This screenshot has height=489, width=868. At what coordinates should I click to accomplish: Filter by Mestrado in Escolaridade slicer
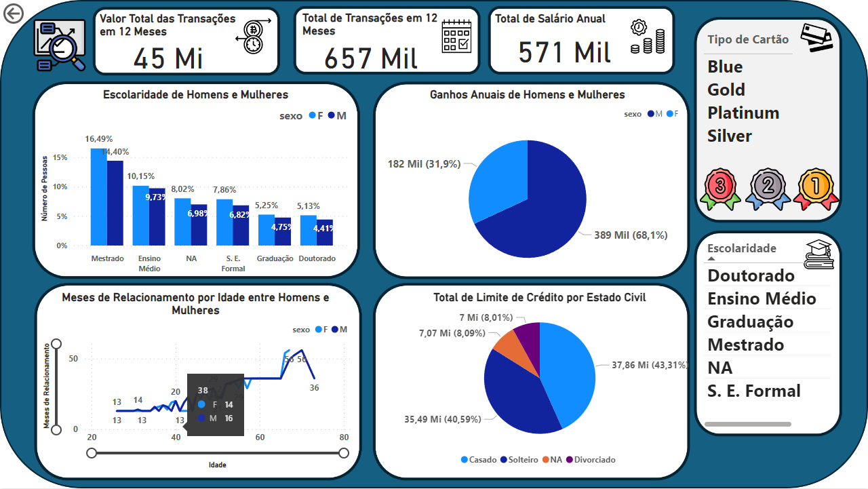(x=745, y=345)
